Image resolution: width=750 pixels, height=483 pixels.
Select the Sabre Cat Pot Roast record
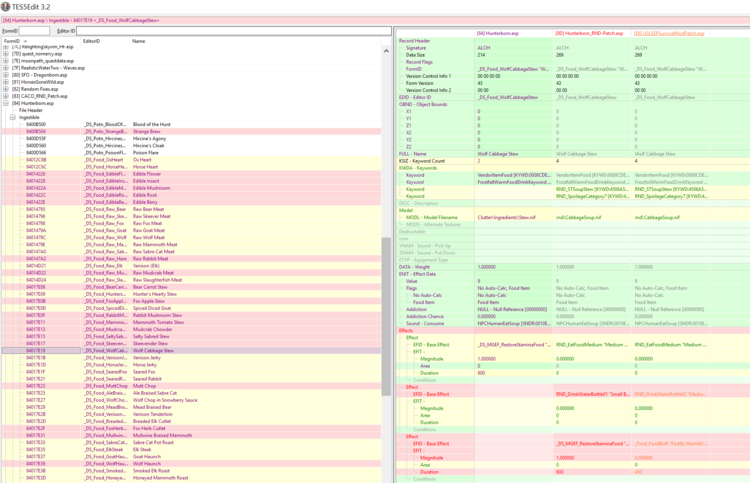(x=191, y=442)
